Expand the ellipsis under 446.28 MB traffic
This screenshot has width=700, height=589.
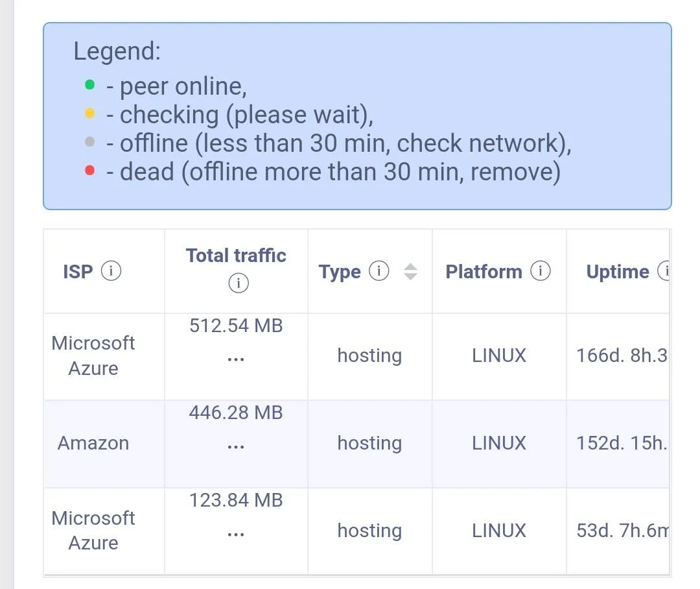click(x=236, y=446)
